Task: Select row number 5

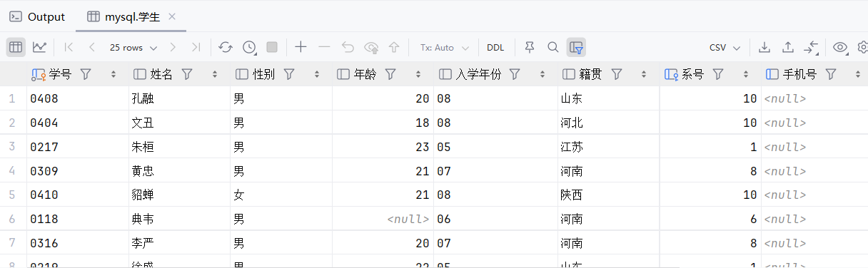Action: (12, 195)
